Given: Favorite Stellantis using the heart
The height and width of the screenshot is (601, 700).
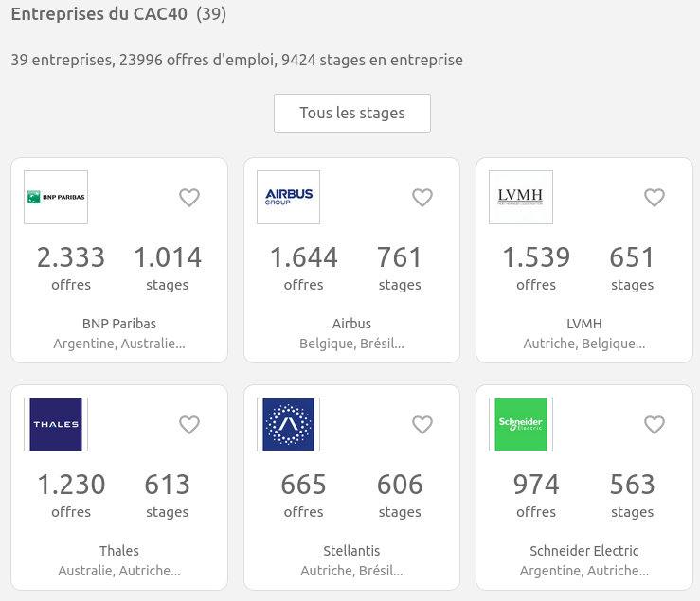Looking at the screenshot, I should point(422,425).
